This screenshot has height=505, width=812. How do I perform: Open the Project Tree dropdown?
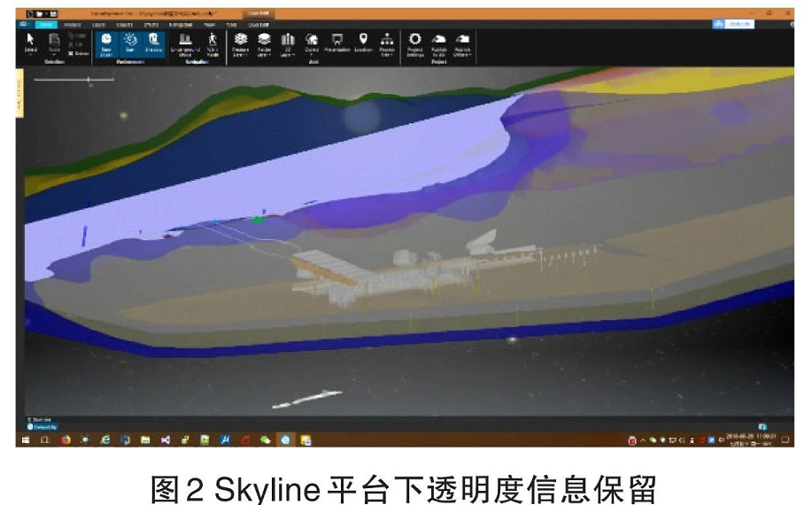click(387, 44)
